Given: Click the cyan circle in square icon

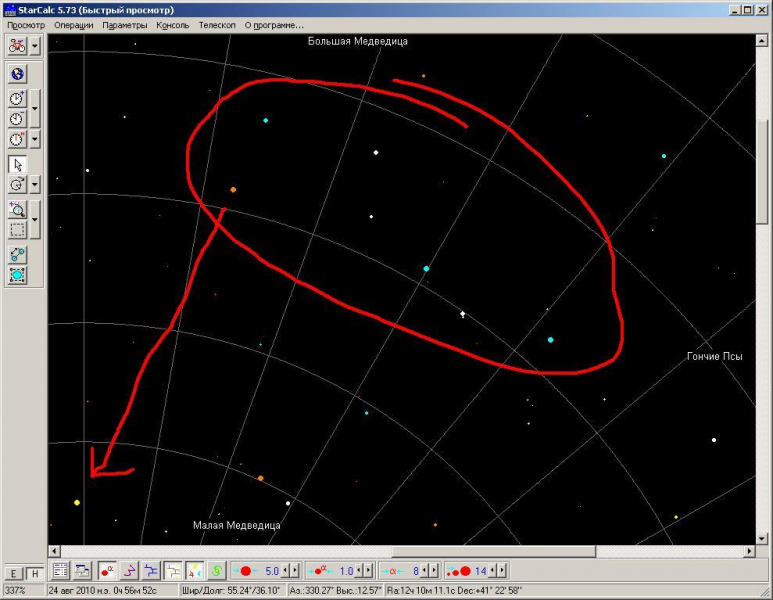Looking at the screenshot, I should 17,275.
